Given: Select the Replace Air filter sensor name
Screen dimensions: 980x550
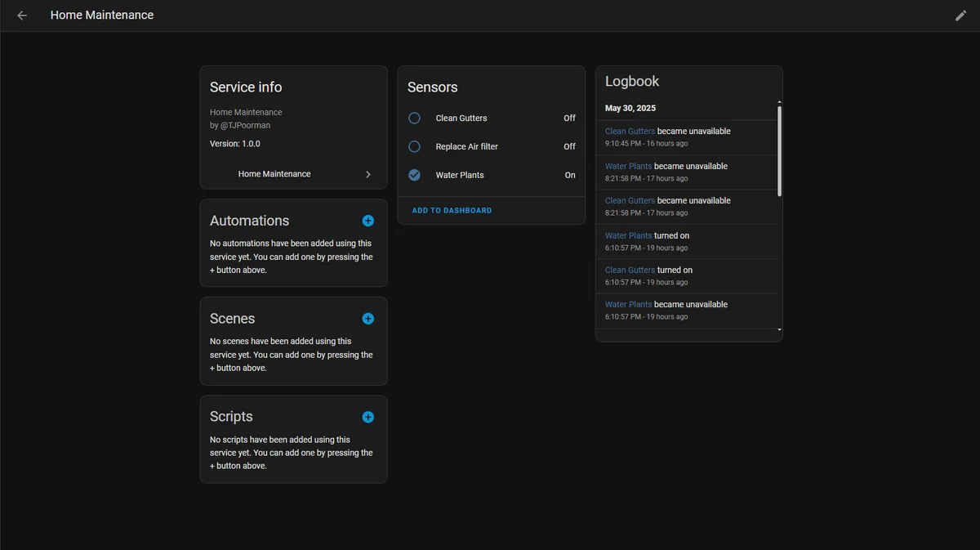Looking at the screenshot, I should tap(466, 146).
